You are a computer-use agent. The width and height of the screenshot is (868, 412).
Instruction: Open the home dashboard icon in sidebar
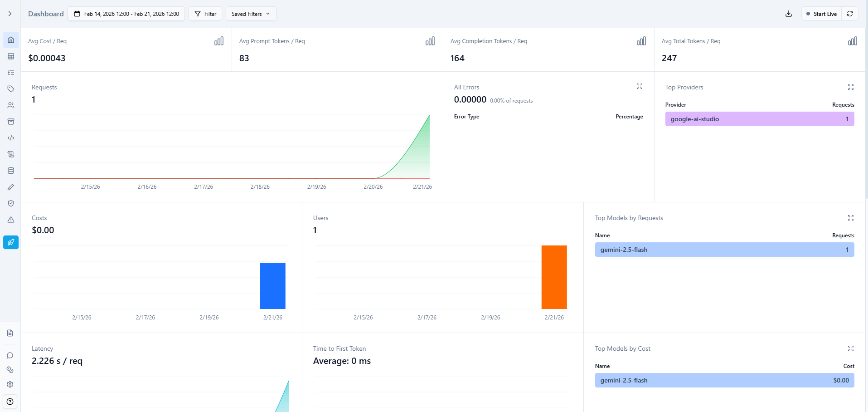point(11,40)
